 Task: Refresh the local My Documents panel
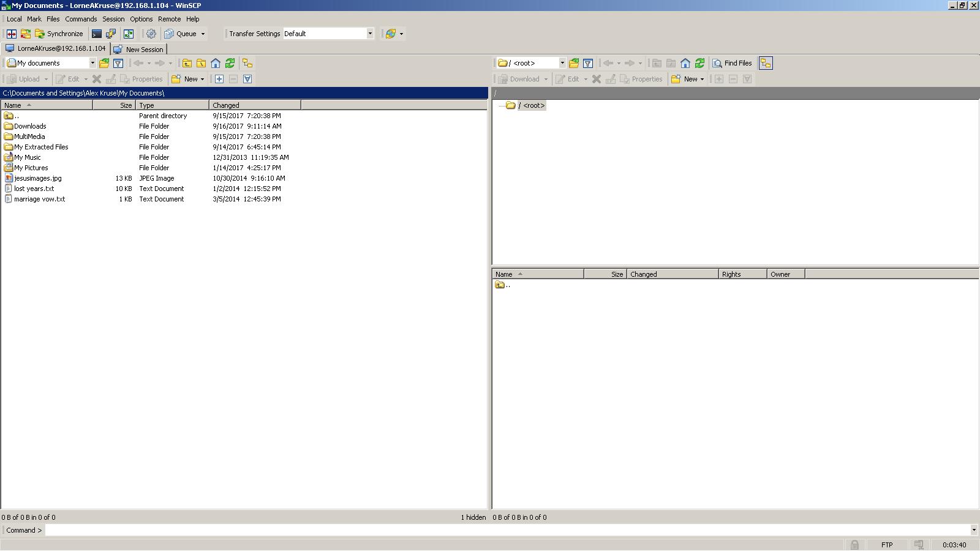pos(230,63)
